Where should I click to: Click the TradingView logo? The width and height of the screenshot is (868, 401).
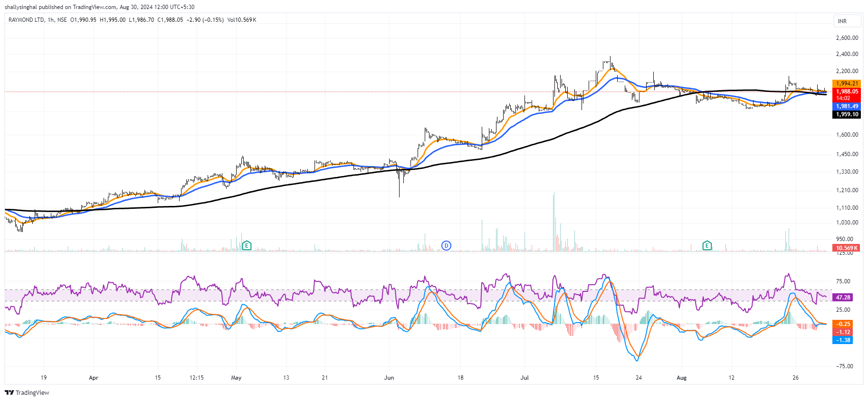click(x=27, y=392)
